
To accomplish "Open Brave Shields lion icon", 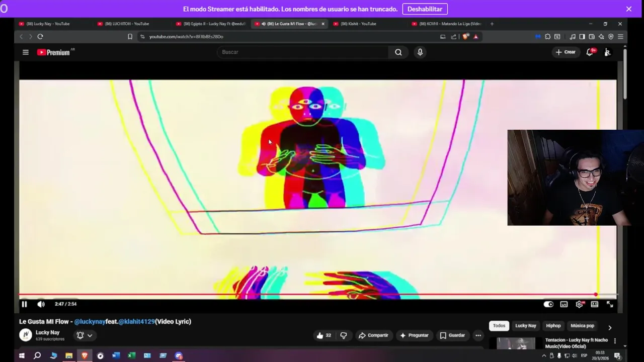I will [x=466, y=37].
